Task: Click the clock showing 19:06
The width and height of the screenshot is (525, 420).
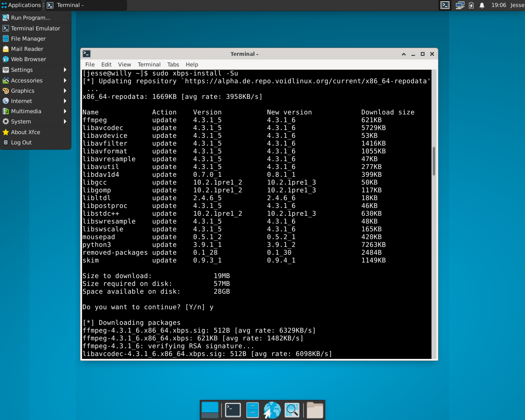Action: 499,5
